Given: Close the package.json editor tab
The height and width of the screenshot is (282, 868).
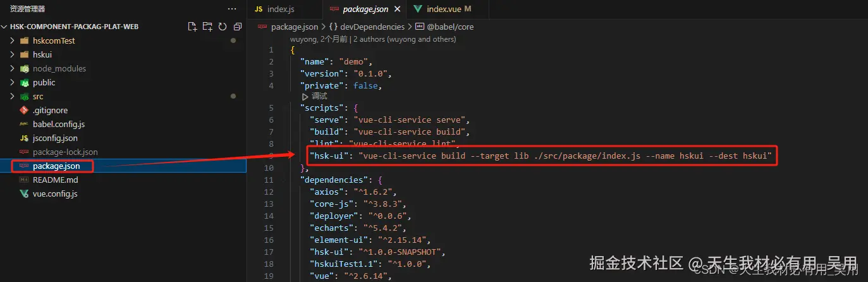Looking at the screenshot, I should click(396, 9).
